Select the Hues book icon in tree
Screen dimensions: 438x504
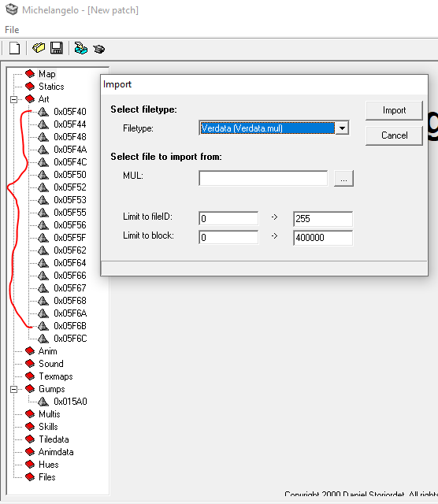tap(30, 465)
